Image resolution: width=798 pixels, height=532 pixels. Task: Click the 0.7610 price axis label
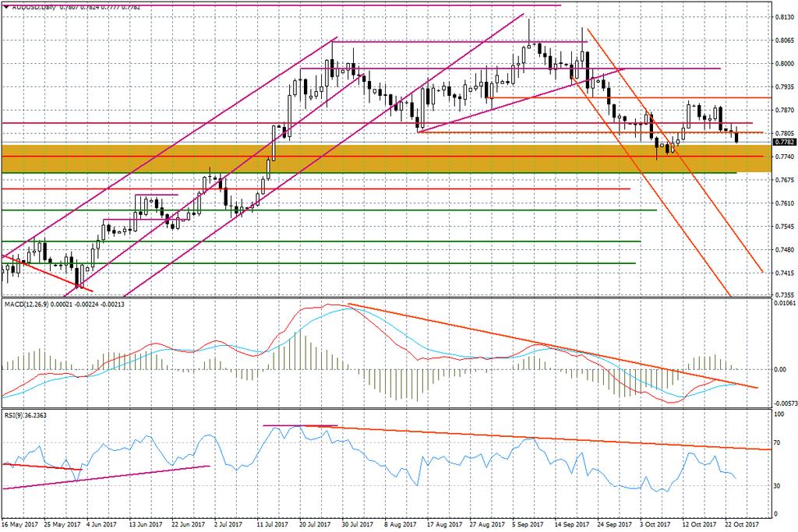(784, 203)
